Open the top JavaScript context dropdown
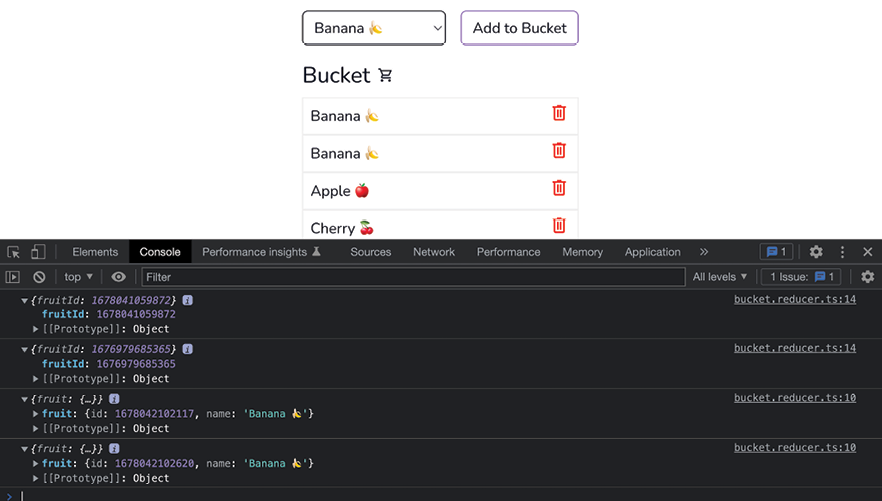This screenshot has height=501, width=882. pos(78,277)
